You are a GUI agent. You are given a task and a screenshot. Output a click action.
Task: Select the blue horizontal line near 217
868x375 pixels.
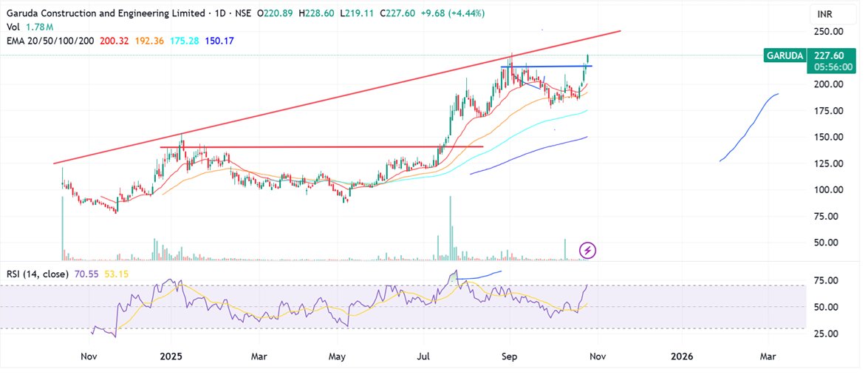click(x=547, y=67)
